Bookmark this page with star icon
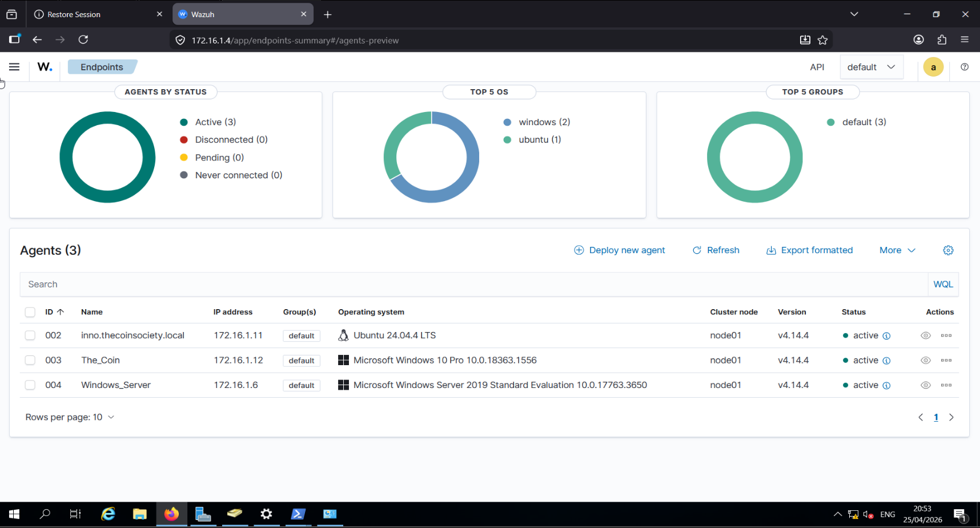Viewport: 980px width, 528px height. coord(822,40)
